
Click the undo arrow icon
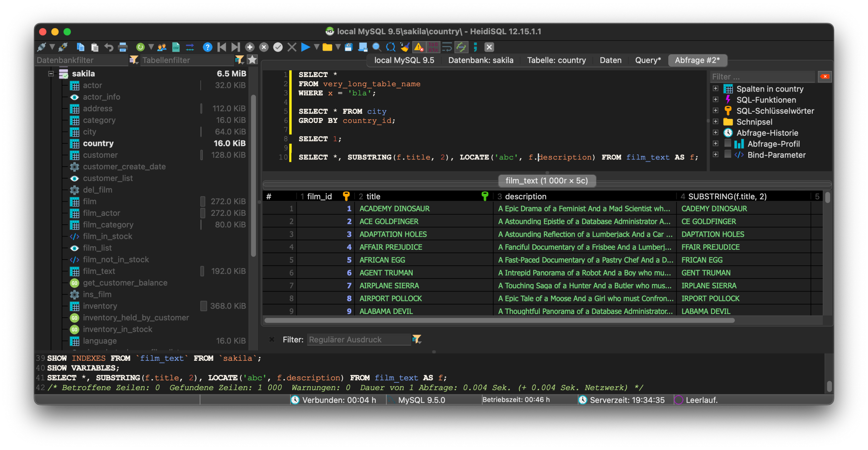(108, 47)
